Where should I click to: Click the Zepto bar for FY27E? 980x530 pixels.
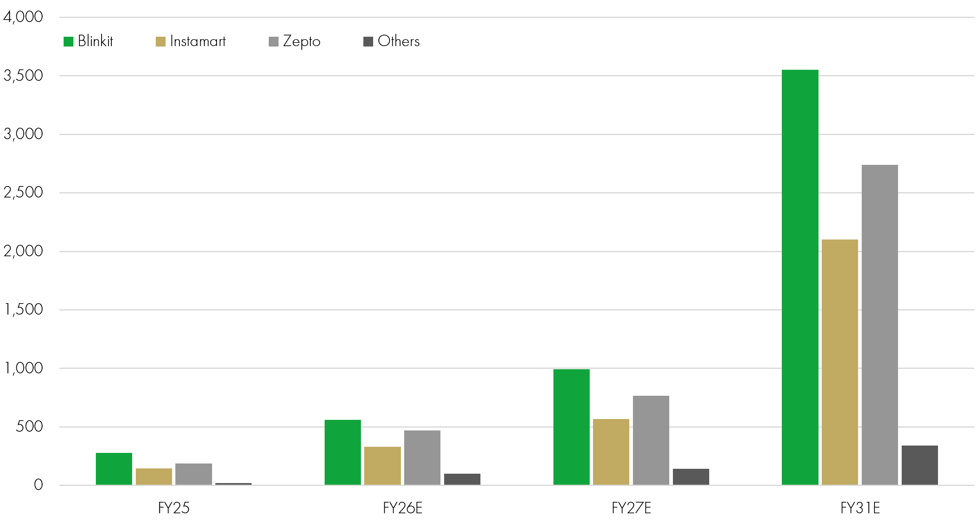click(651, 440)
